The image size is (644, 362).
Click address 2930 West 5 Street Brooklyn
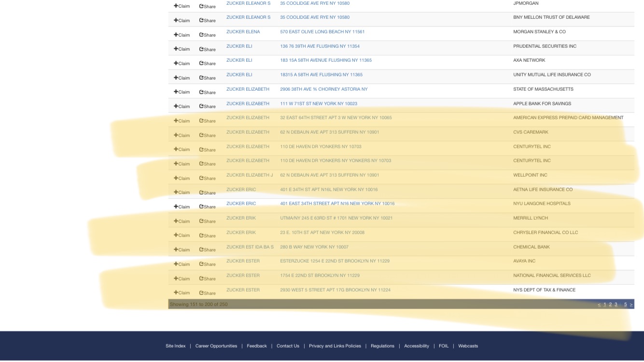[336, 290]
